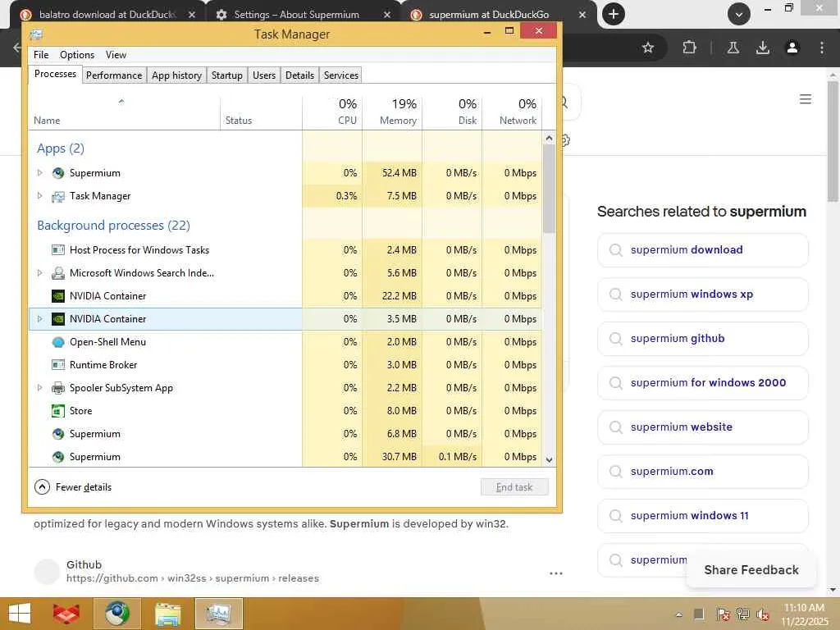Switch to the Details tab
Viewport: 840px width, 630px height.
(x=300, y=75)
